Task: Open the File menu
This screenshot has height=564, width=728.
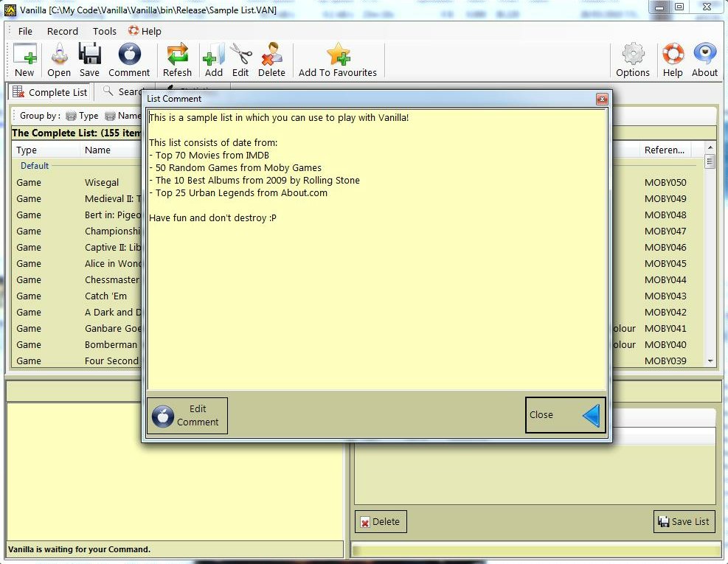Action: click(25, 31)
